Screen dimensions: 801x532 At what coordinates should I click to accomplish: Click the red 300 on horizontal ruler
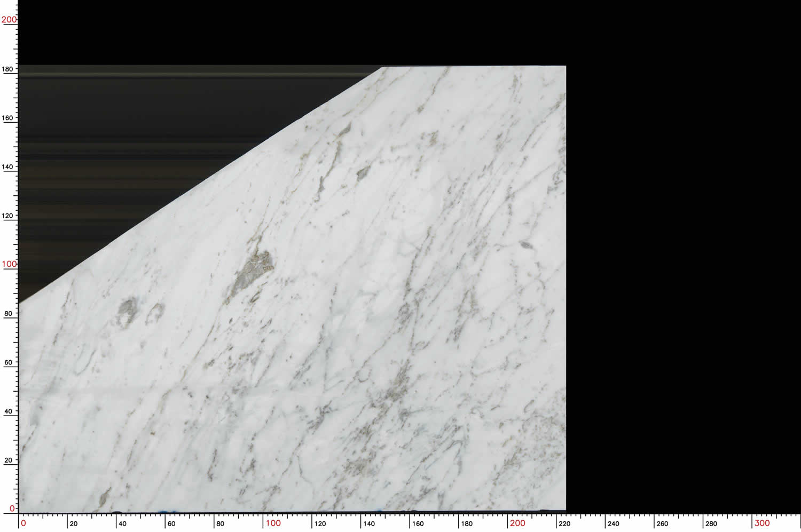pos(761,523)
